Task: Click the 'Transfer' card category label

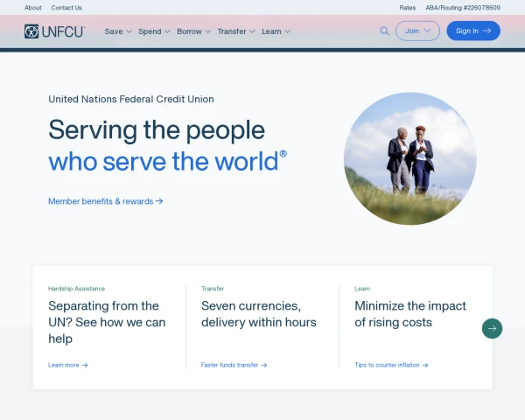Action: click(213, 289)
